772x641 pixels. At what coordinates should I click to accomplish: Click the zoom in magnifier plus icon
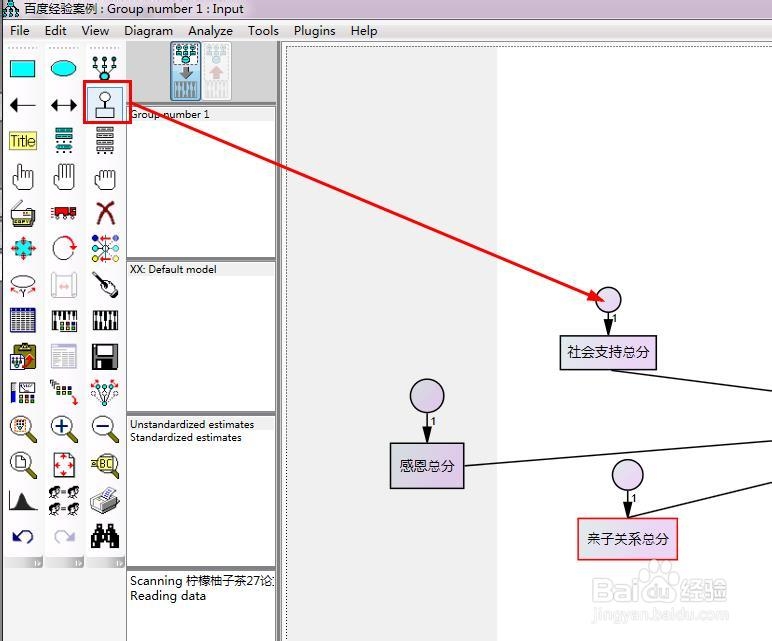64,429
